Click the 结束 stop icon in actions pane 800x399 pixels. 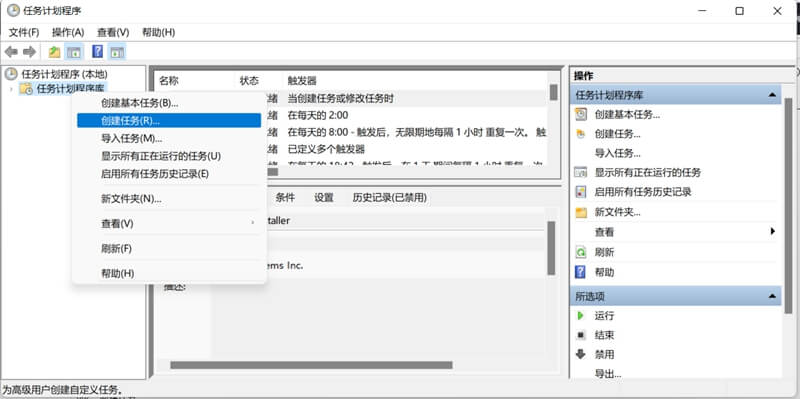(x=581, y=335)
